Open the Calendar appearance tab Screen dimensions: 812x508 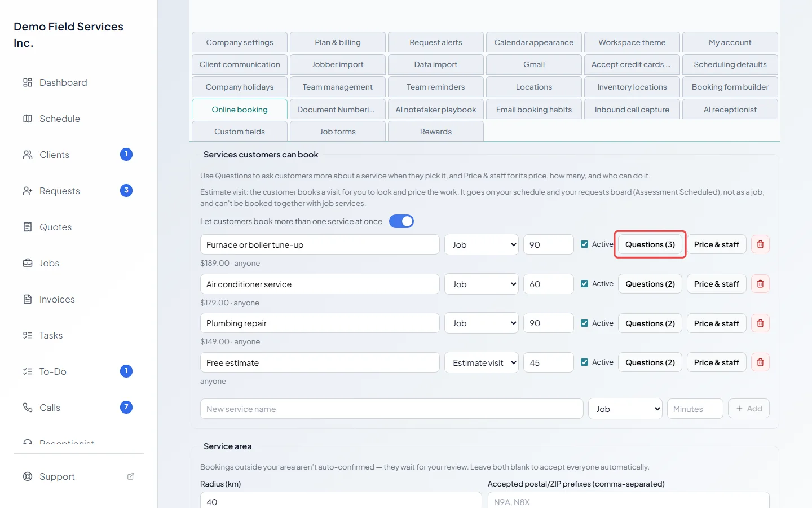(x=534, y=42)
